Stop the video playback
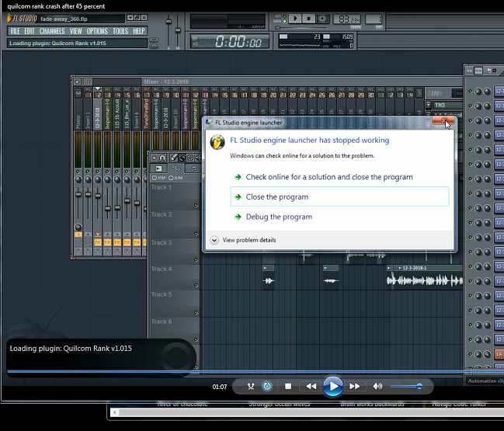The image size is (504, 431). pos(288,386)
